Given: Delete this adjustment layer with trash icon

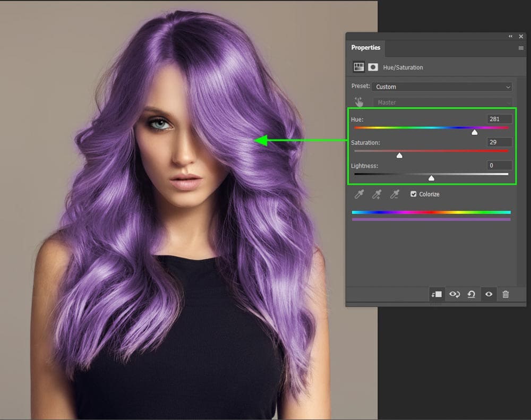Looking at the screenshot, I should pyautogui.click(x=506, y=294).
